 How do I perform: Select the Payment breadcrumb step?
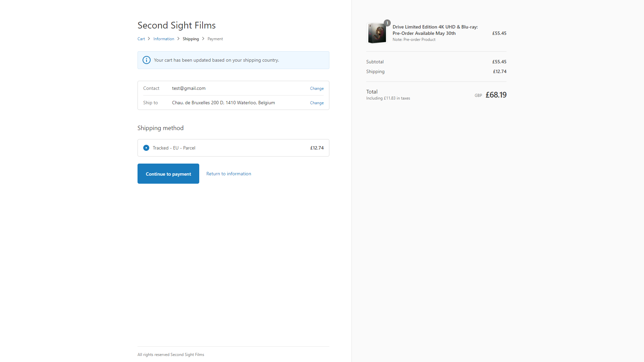215,39
